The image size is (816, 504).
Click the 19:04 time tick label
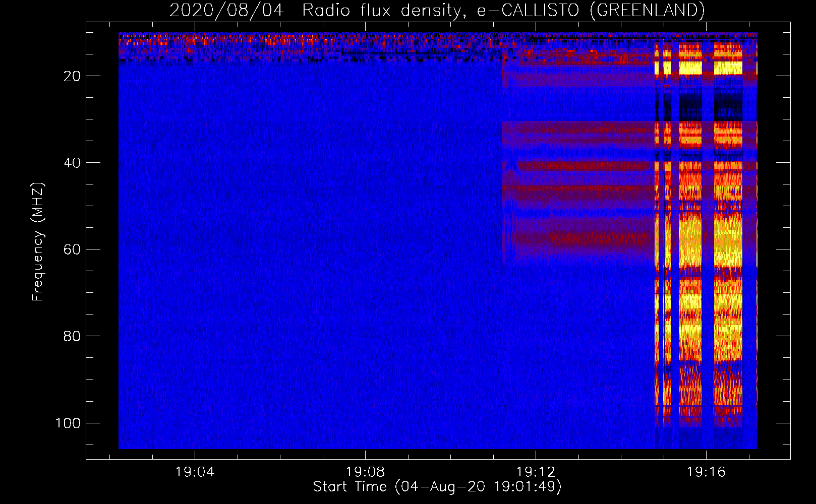pos(195,472)
